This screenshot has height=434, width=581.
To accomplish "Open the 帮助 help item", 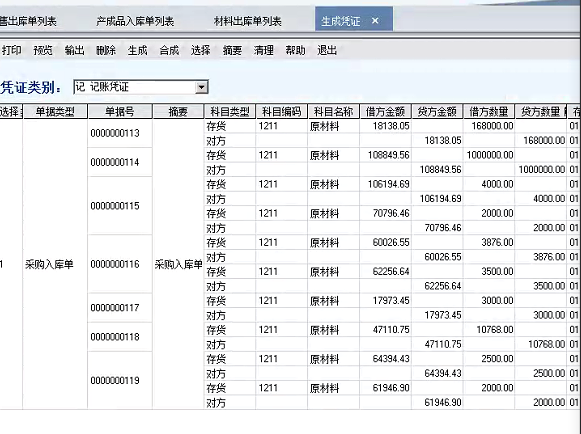I will tap(295, 50).
